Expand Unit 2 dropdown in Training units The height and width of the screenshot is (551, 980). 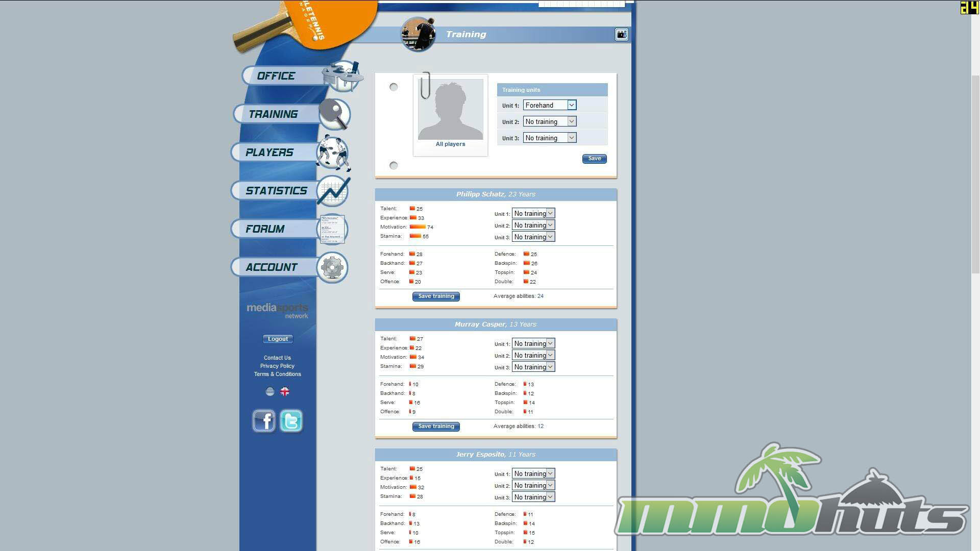(x=549, y=121)
